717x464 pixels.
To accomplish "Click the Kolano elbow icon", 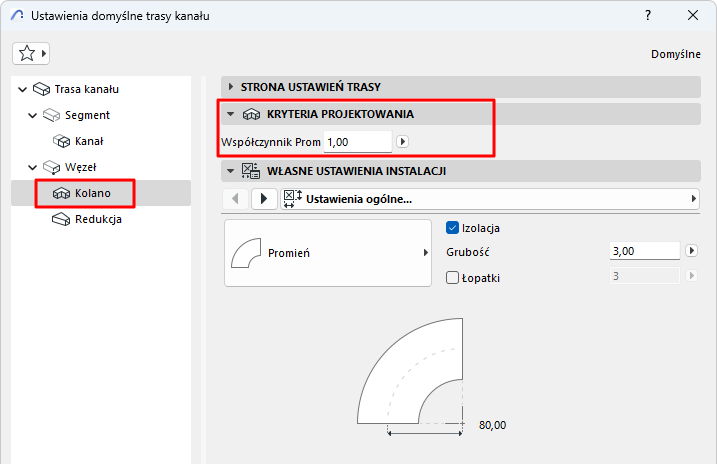I will [x=61, y=193].
